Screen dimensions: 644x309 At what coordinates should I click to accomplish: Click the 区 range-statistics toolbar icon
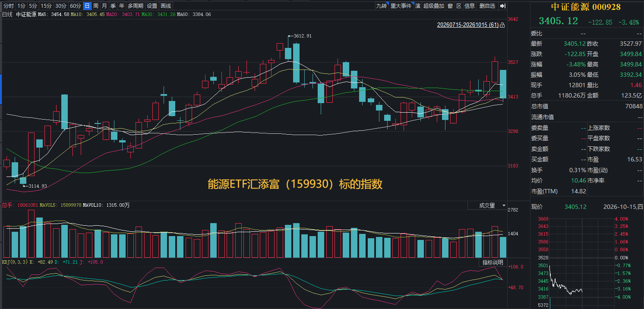coord(459,6)
